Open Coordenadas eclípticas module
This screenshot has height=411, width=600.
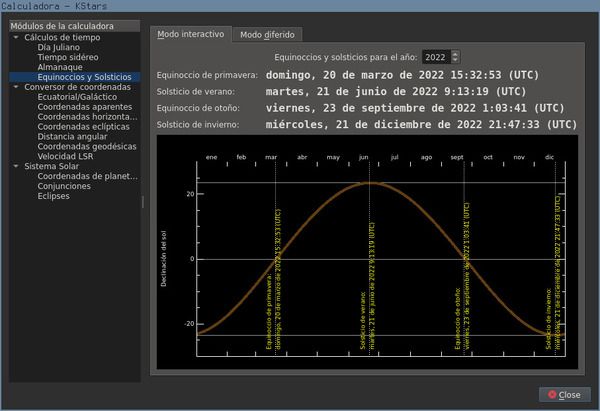click(86, 126)
